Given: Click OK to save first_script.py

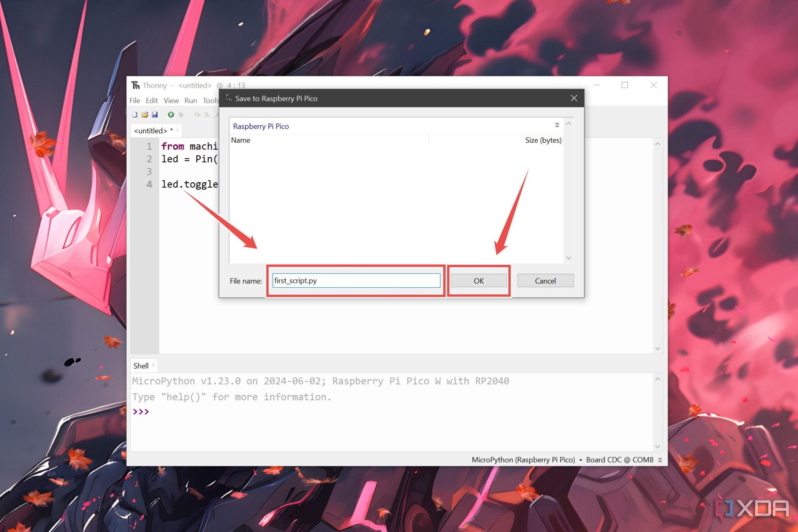Looking at the screenshot, I should pyautogui.click(x=478, y=280).
